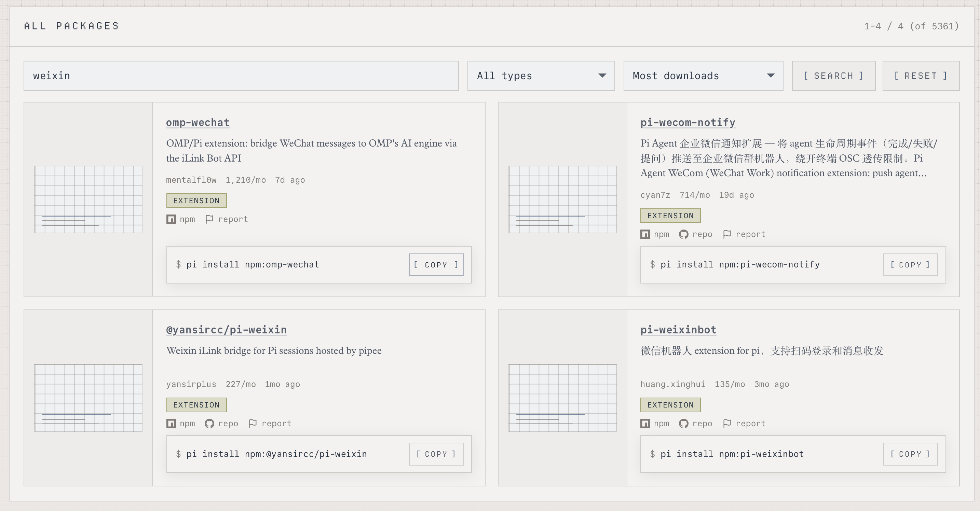Click the pi-wecom-notify preview thumbnail
Image resolution: width=980 pixels, height=511 pixels.
coord(563,199)
